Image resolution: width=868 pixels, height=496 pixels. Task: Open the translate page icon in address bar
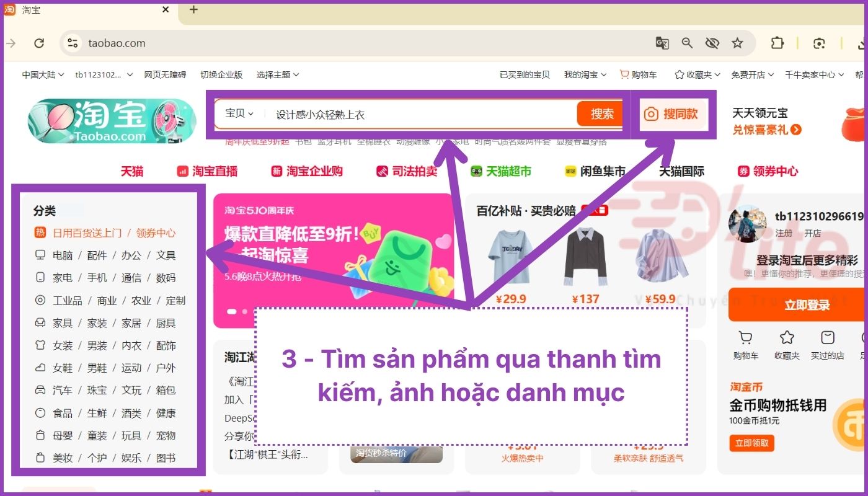pyautogui.click(x=662, y=43)
